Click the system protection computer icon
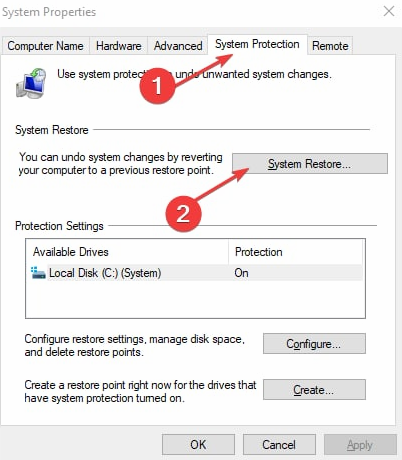The height and width of the screenshot is (460, 402). 31,83
